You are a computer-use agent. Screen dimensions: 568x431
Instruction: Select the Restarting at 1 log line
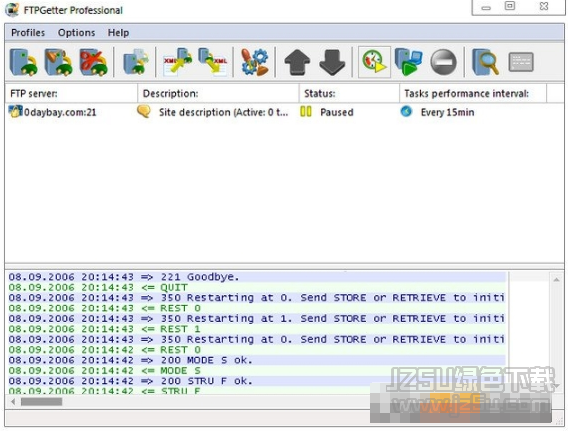(256, 319)
